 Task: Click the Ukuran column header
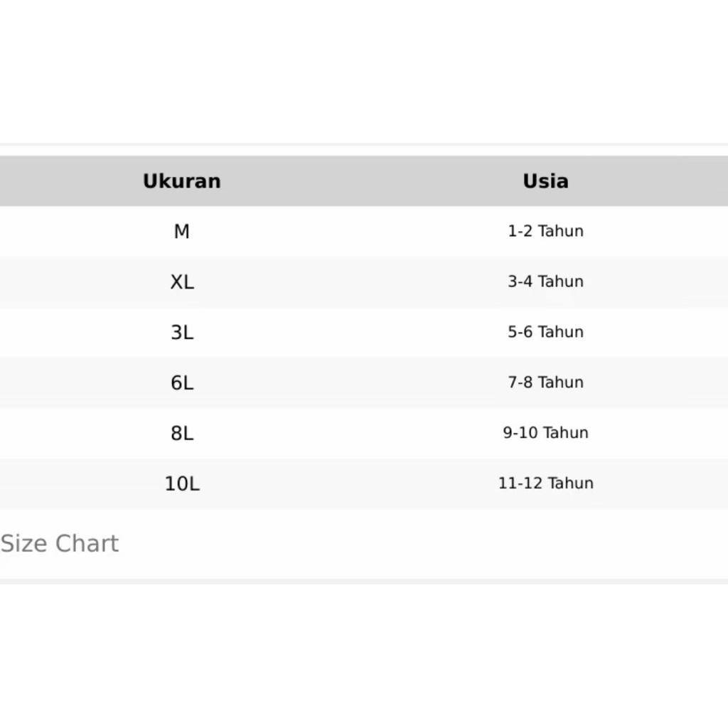point(182,181)
